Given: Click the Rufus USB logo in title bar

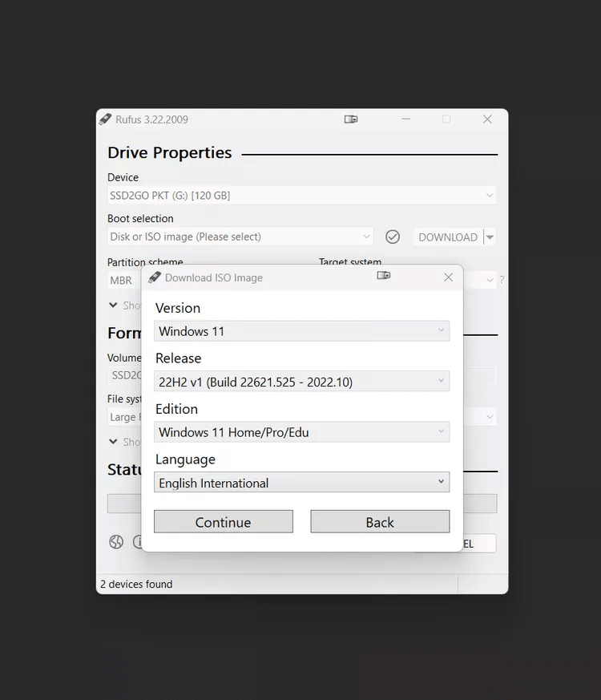Looking at the screenshot, I should (x=105, y=119).
